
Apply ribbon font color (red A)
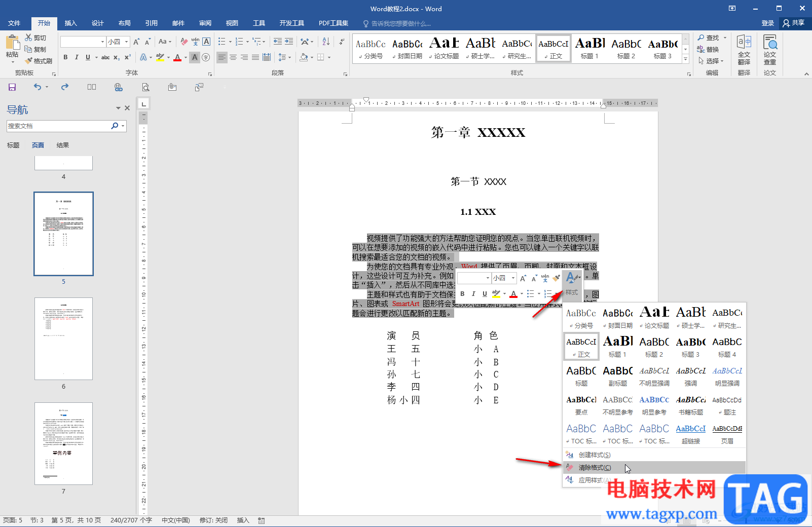177,57
